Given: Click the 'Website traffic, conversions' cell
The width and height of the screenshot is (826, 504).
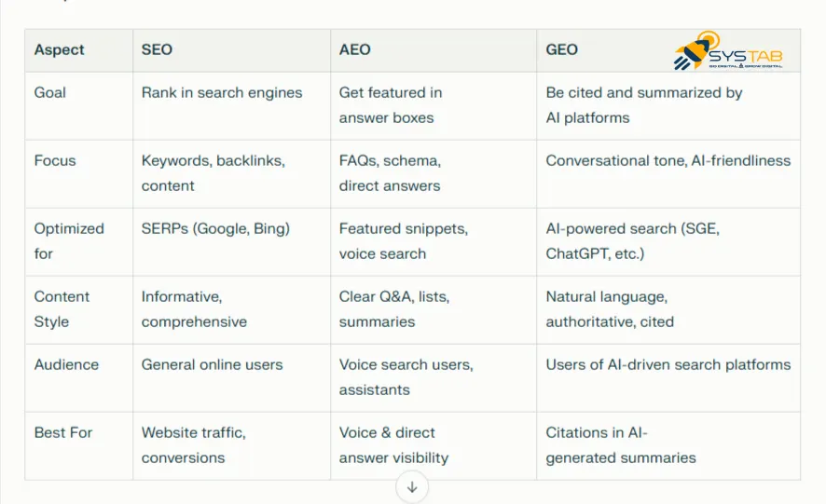Looking at the screenshot, I should coord(193,444).
